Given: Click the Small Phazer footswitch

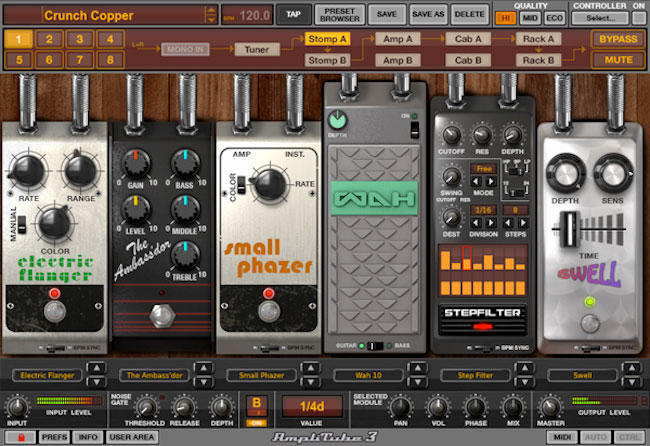Looking at the screenshot, I should (x=269, y=312).
